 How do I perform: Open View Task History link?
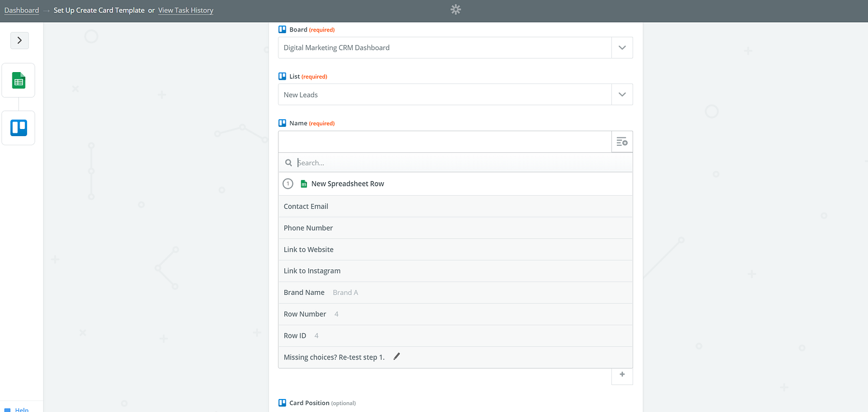pos(186,10)
